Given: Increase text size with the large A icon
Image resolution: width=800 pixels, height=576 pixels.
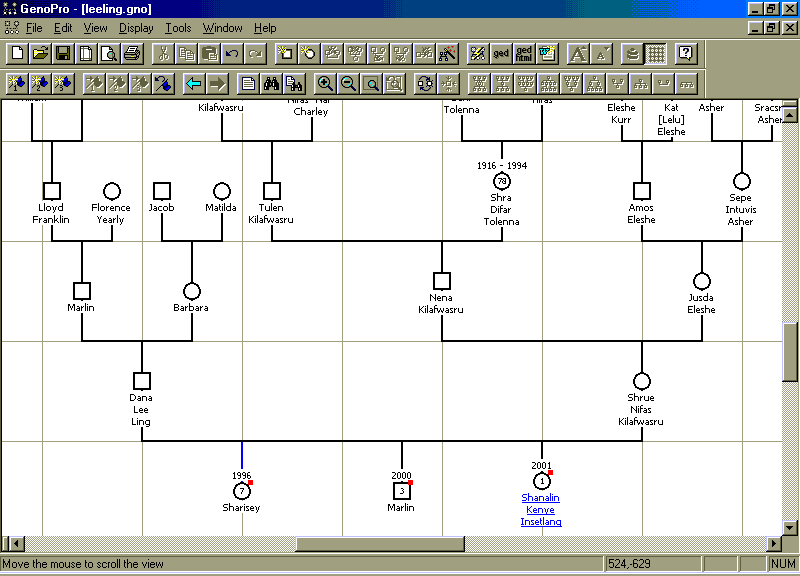Looking at the screenshot, I should tap(578, 54).
